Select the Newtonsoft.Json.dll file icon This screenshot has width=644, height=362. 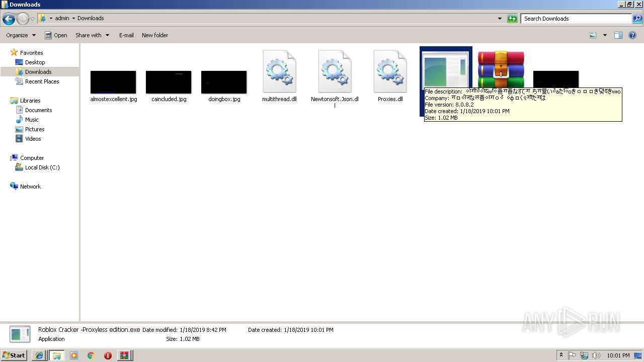pyautogui.click(x=335, y=71)
